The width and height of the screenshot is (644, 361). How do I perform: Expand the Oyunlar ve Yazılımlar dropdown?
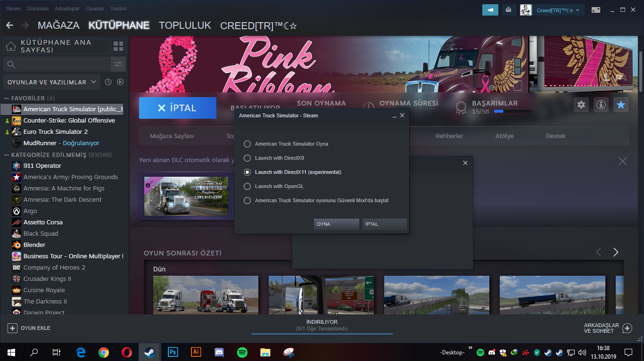[x=52, y=82]
